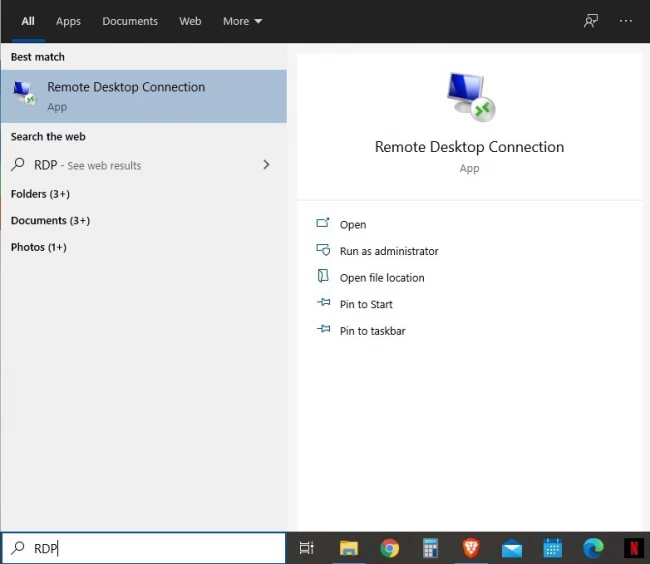Screen dimensions: 650x564
Task: Open the Mail app from the taskbar
Action: [x=512, y=548]
